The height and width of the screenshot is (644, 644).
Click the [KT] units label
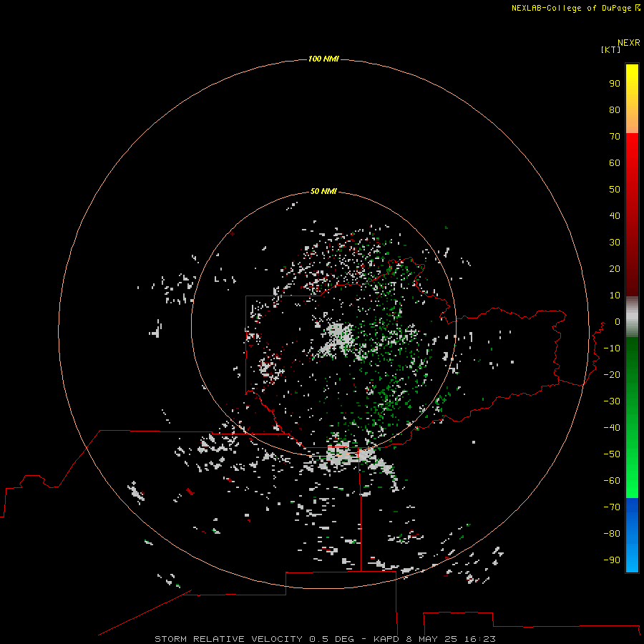[x=610, y=49]
